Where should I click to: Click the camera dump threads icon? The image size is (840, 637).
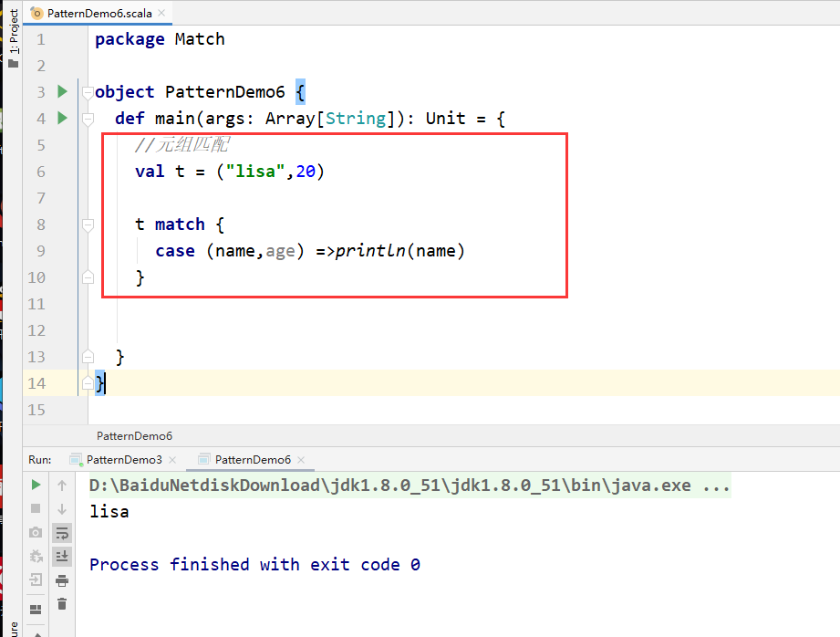point(36,532)
